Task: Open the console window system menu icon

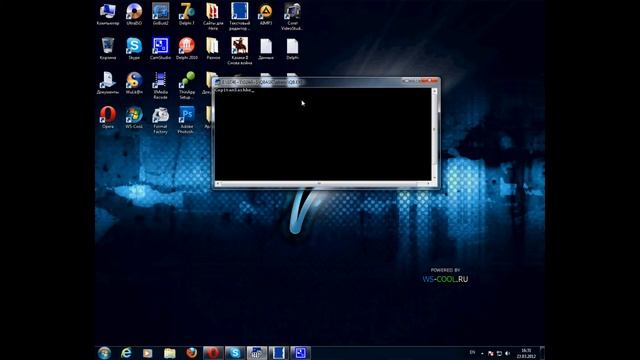Action: [x=218, y=82]
